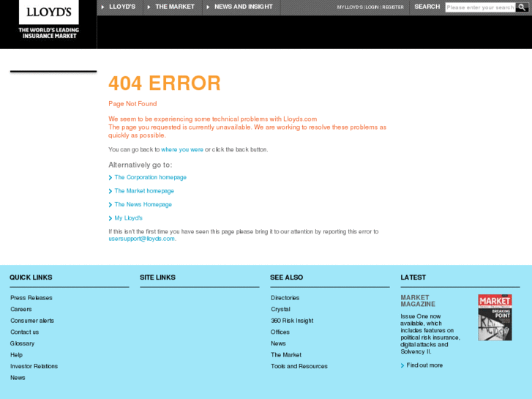The width and height of the screenshot is (532, 399).
Task: Click the Market magazine cover thumbnail
Action: point(495,318)
